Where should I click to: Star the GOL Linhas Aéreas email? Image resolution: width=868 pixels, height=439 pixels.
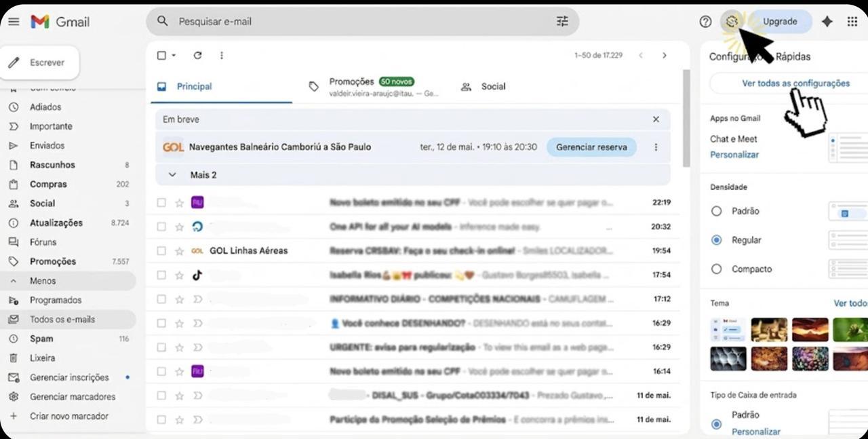coord(179,251)
